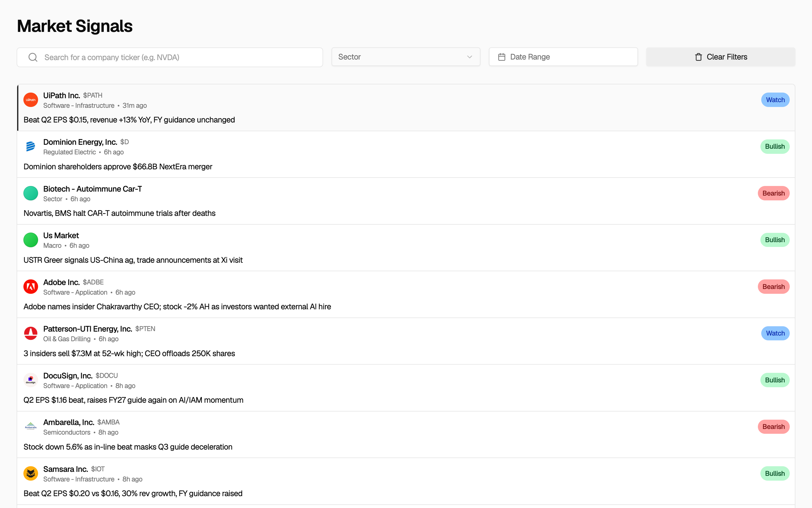Click the Adobe logo icon

30,286
